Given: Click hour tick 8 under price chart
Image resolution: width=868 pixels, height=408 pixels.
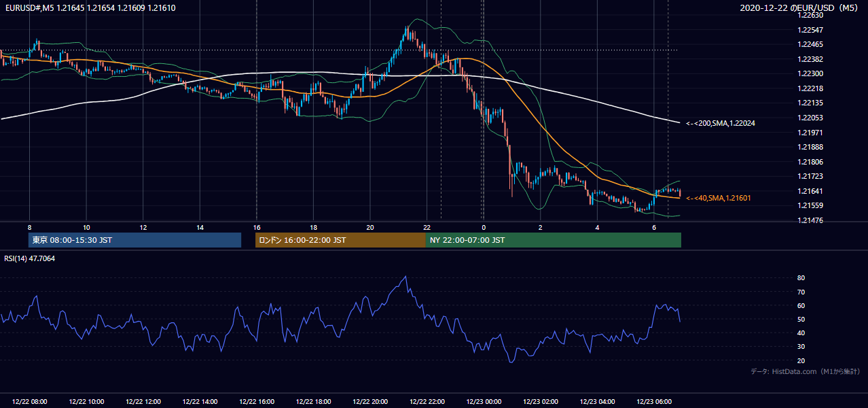Looking at the screenshot, I should coord(29,227).
